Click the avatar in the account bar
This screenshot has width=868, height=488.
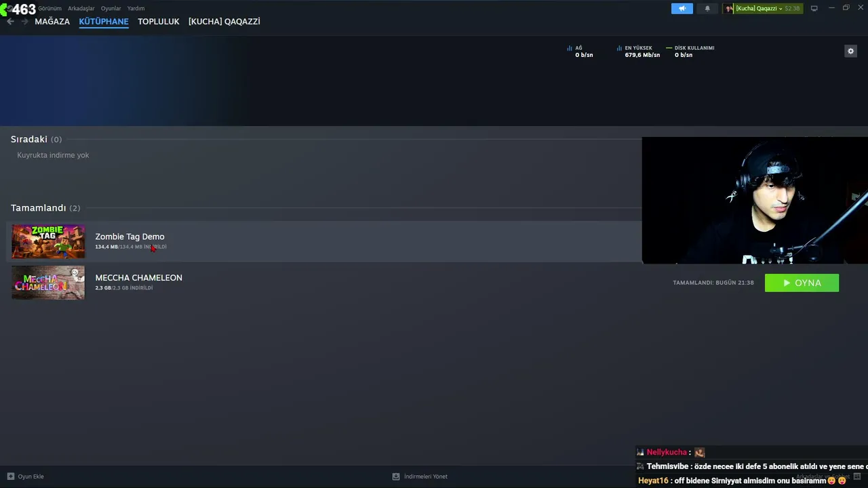(730, 8)
